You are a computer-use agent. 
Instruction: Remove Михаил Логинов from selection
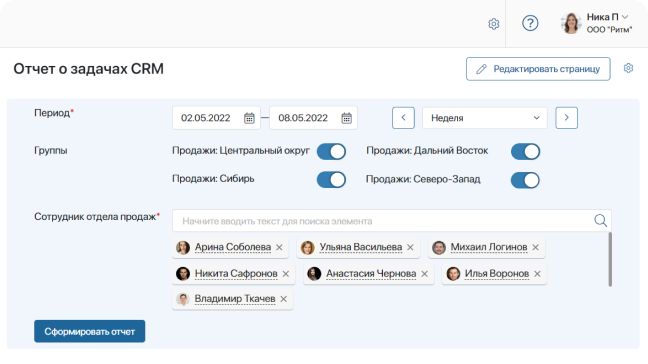coord(536,247)
